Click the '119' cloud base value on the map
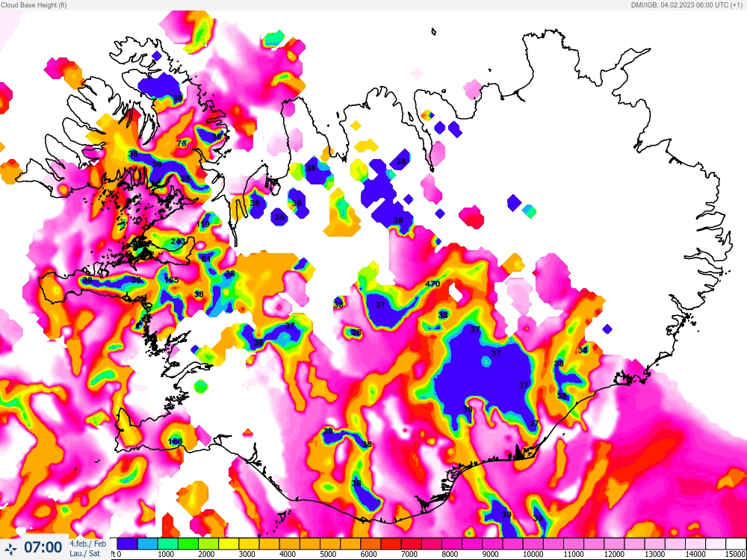747x560 pixels. coord(203,224)
